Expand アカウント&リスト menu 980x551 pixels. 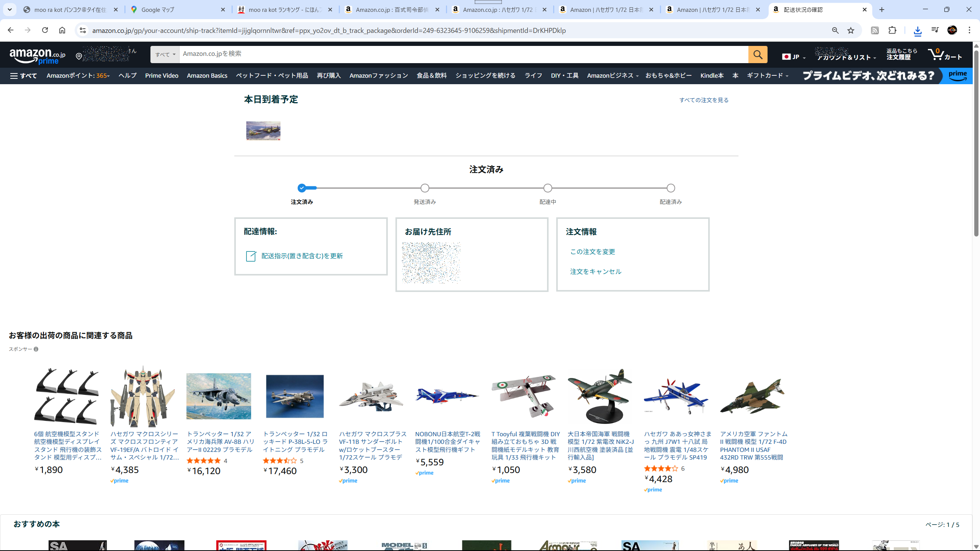tap(846, 57)
